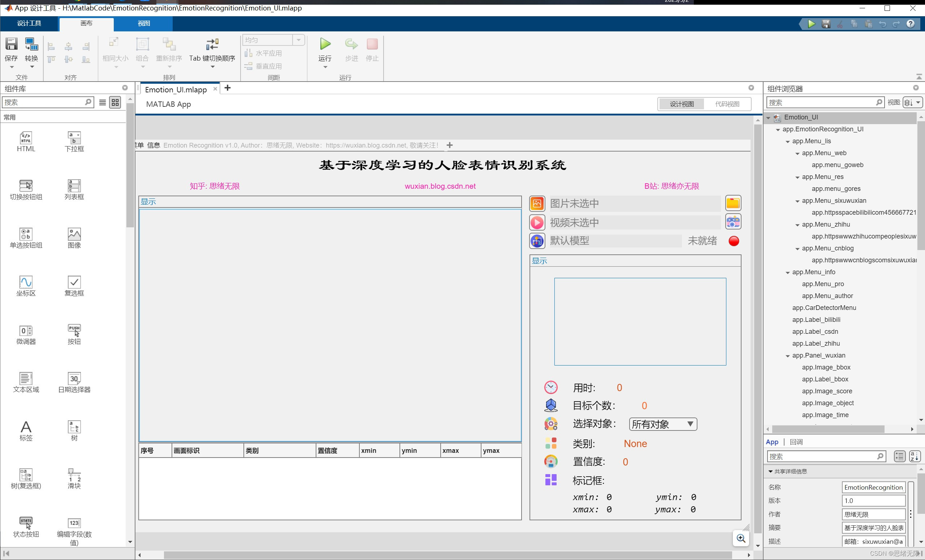Open the 设计工具 ribbon tab

[x=29, y=23]
